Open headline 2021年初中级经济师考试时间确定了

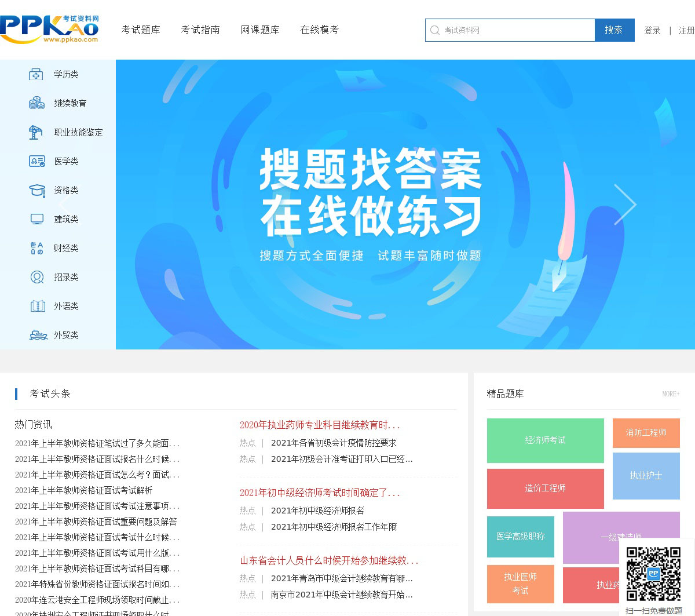[320, 493]
